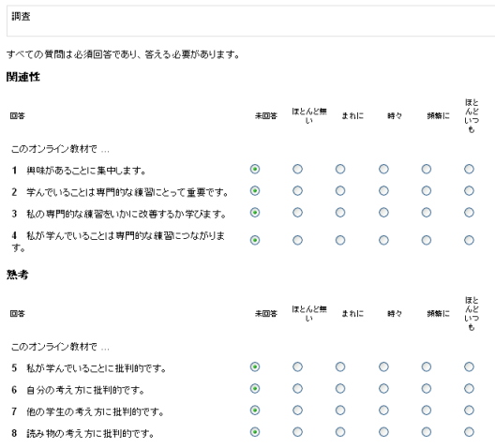Select 時々 for question 6
Screen dimensions: 495x448
(383, 389)
